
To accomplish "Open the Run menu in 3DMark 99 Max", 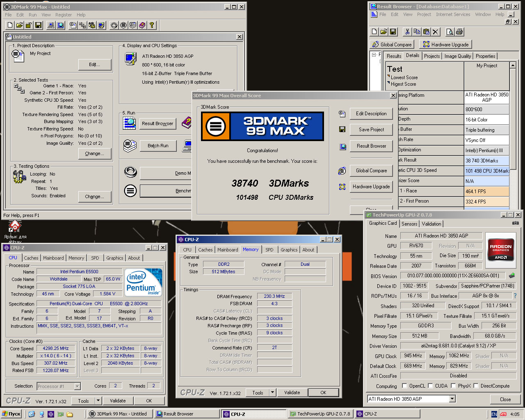I will (33, 15).
